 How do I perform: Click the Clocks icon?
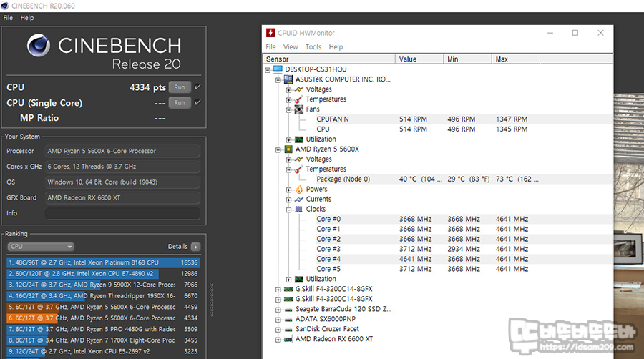pyautogui.click(x=299, y=210)
